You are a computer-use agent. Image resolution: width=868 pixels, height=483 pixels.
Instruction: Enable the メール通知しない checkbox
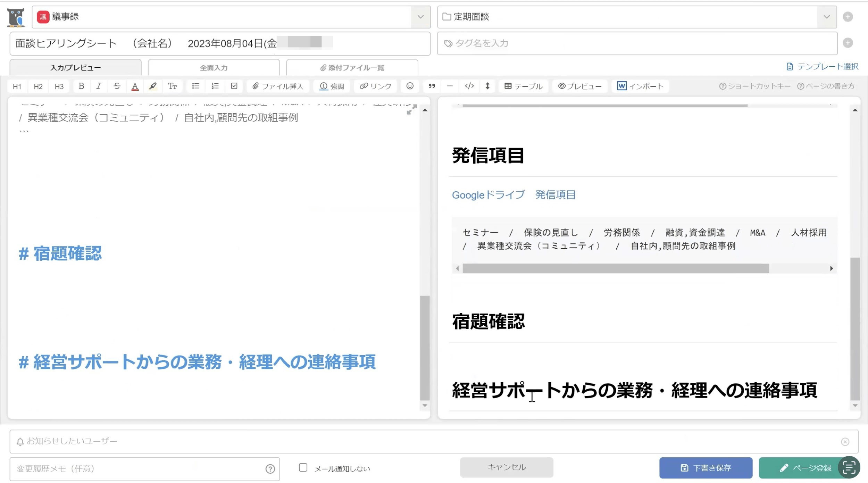[x=303, y=468]
